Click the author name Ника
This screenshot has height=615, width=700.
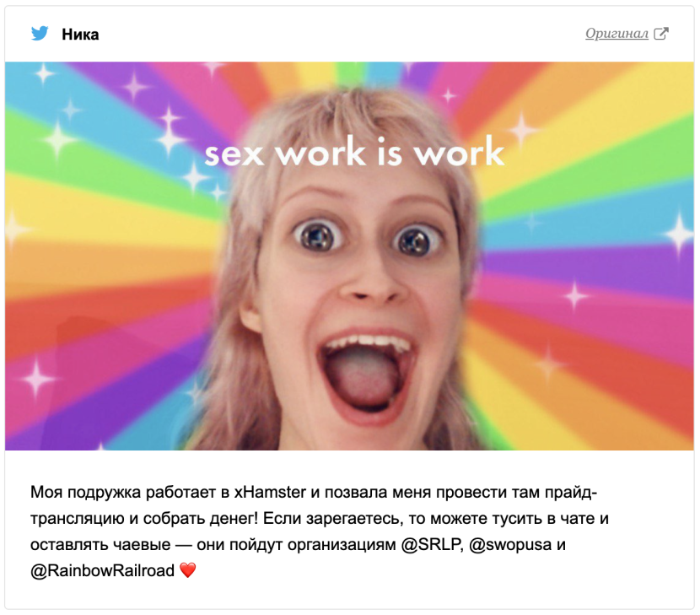80,35
